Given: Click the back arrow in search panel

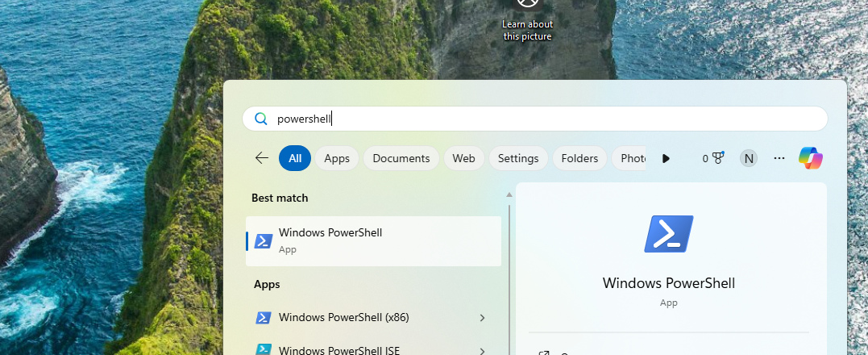Looking at the screenshot, I should 262,158.
